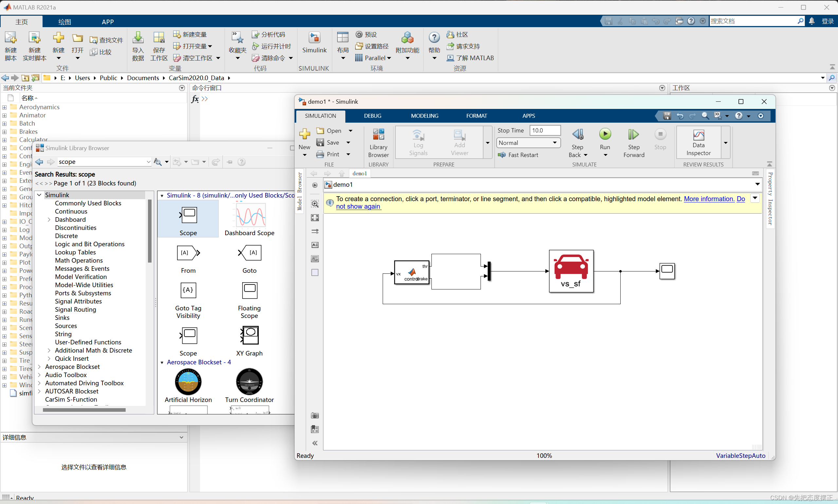Open the Normal simulation mode dropdown
This screenshot has height=504, width=838.
528,143
